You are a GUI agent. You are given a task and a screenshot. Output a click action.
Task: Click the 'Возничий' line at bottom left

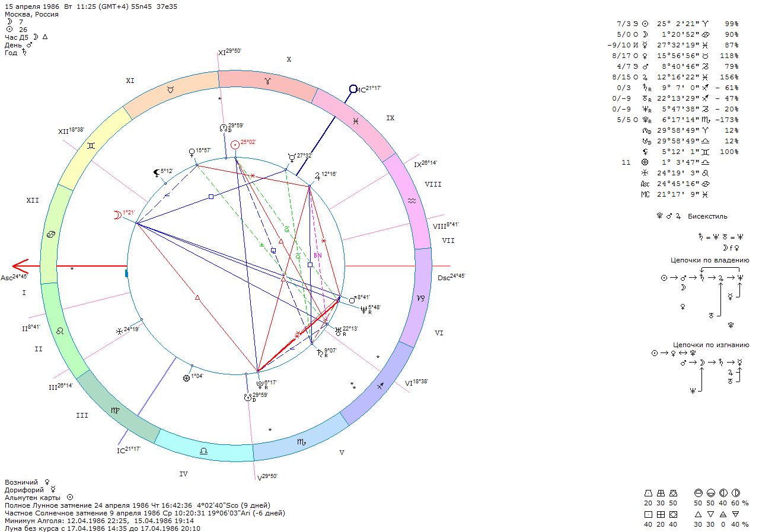coord(27,483)
